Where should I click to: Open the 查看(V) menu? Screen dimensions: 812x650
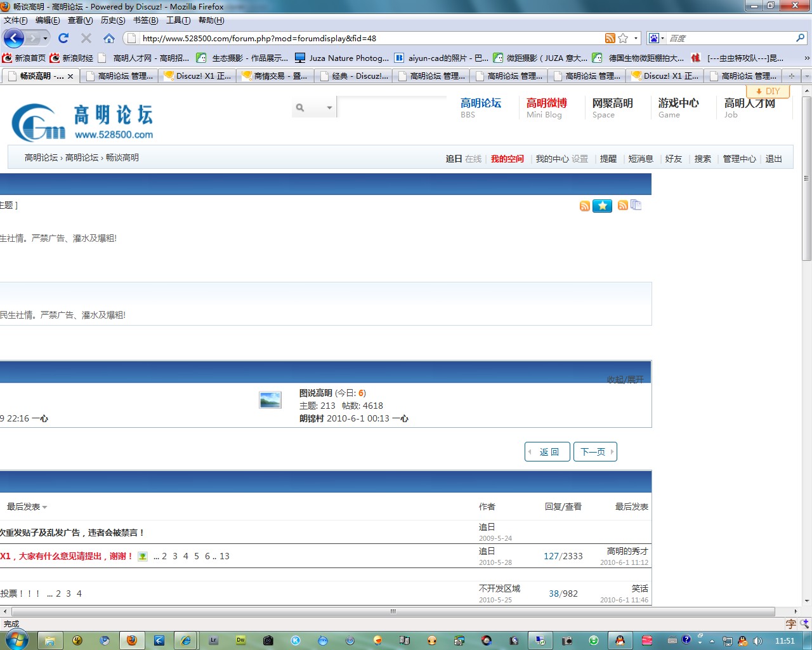[81, 20]
